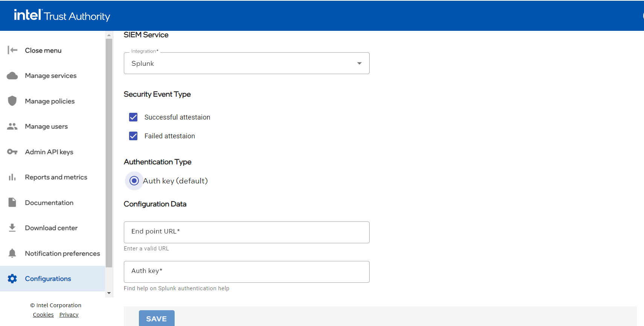Screen dimensions: 644x326
Task: Click the Authentication Type heading
Action: [158, 162]
